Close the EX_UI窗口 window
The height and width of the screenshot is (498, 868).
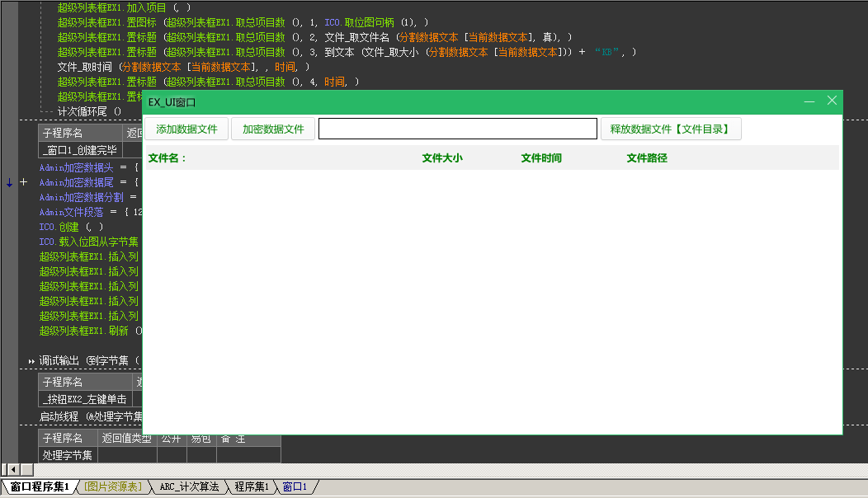click(832, 100)
